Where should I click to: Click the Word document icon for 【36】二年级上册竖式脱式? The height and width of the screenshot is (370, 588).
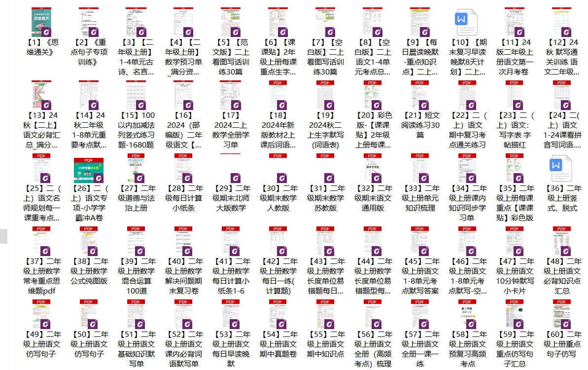(x=562, y=168)
